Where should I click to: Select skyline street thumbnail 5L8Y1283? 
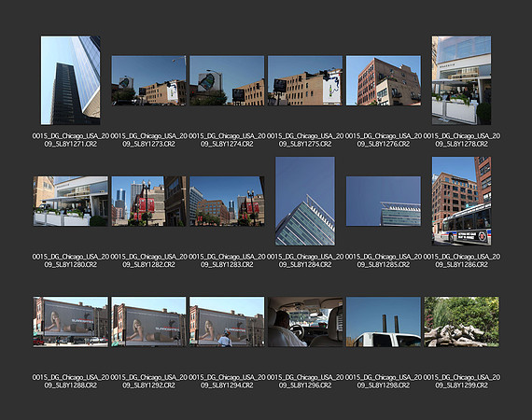227,202
